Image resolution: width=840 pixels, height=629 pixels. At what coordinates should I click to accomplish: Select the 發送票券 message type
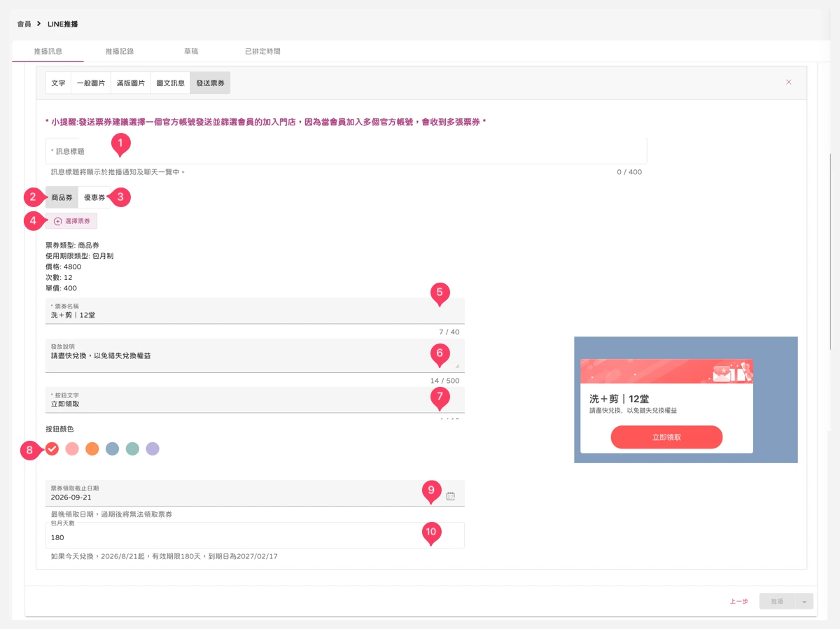coord(210,83)
